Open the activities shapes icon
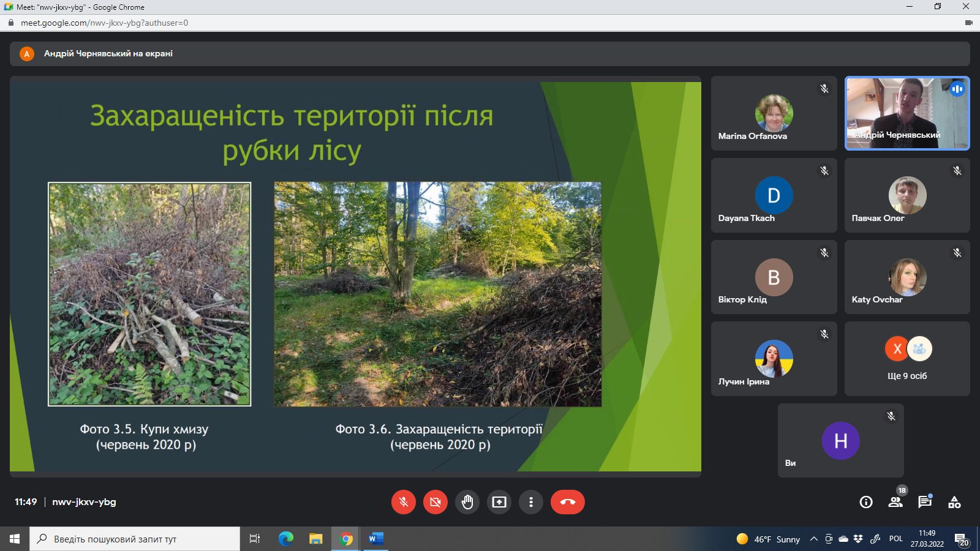Viewport: 980px width, 551px height. pos(954,502)
